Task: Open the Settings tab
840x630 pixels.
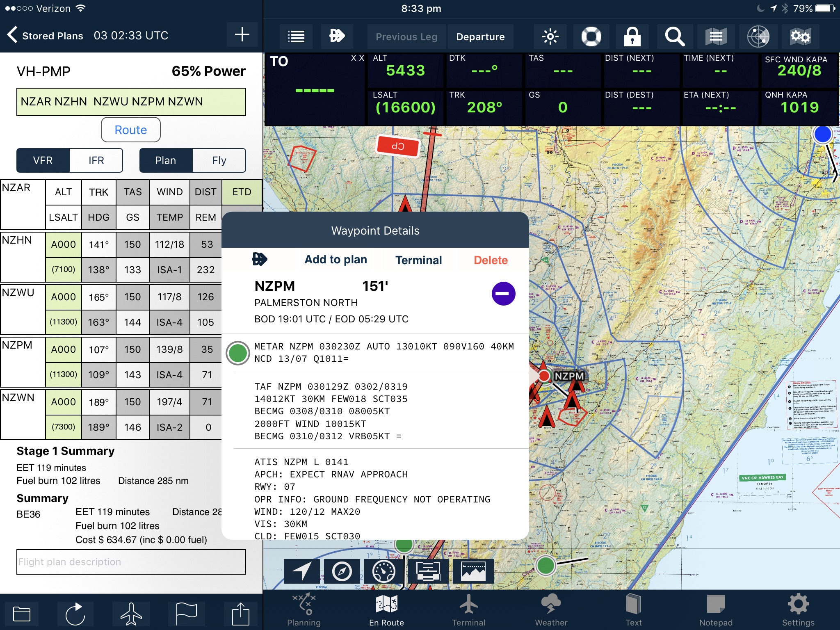Action: 798,610
